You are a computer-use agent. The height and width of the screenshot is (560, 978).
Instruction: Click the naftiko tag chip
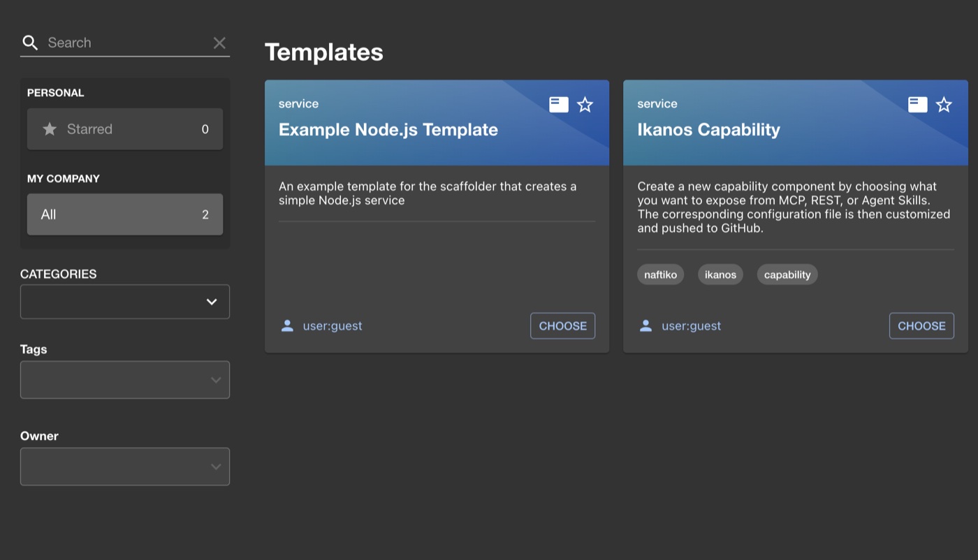coord(661,275)
